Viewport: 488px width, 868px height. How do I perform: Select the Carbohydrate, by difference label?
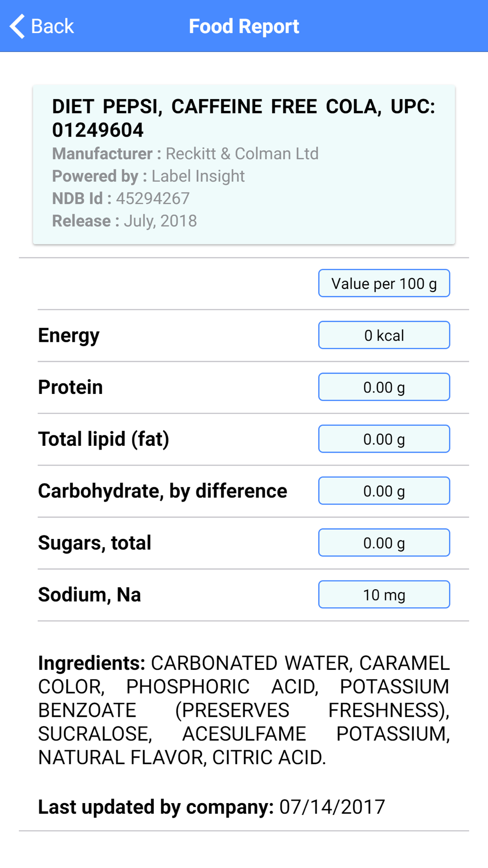coord(163,491)
